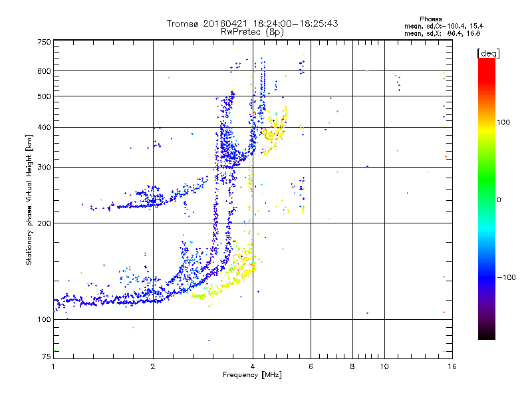The image size is (532, 399).
Task: Click the Phases heading
Action: [430, 19]
